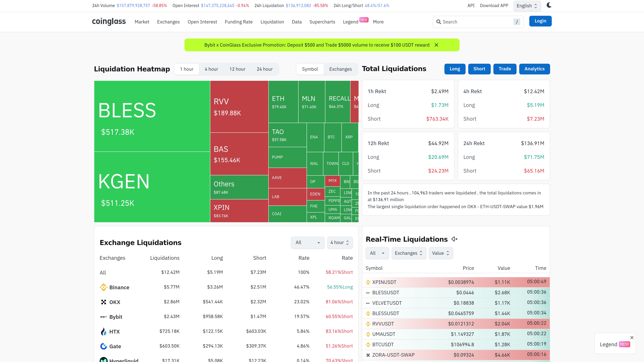This screenshot has height=362, width=644.
Task: Click the BLESS heatmap tile
Action: [x=152, y=116]
